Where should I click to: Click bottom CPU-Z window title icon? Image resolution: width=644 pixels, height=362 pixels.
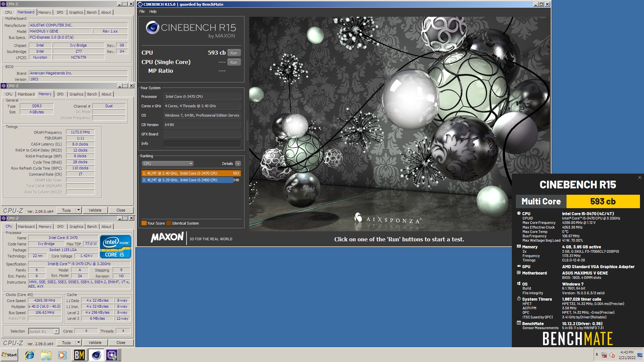pos(4,218)
